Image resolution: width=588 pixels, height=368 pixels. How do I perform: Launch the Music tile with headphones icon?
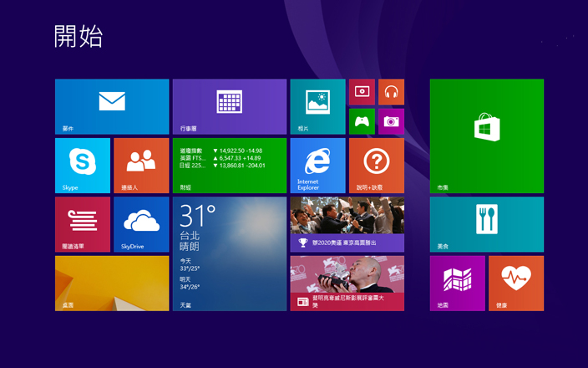(x=391, y=92)
